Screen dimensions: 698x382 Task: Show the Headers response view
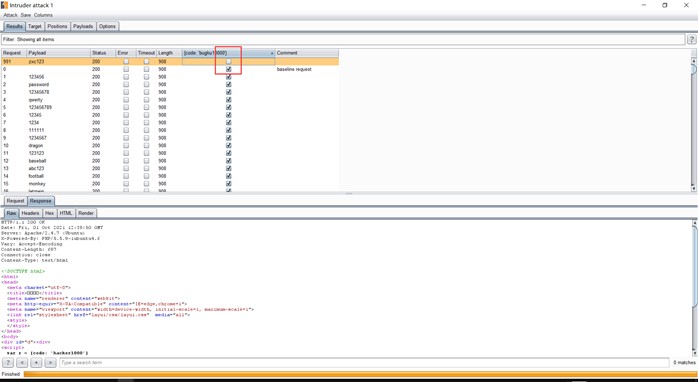[30, 213]
